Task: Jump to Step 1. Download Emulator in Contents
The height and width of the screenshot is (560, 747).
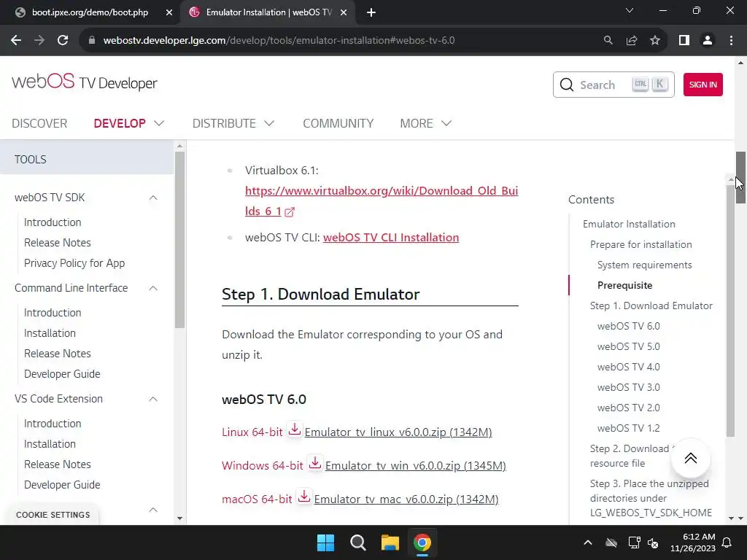Action: click(651, 306)
